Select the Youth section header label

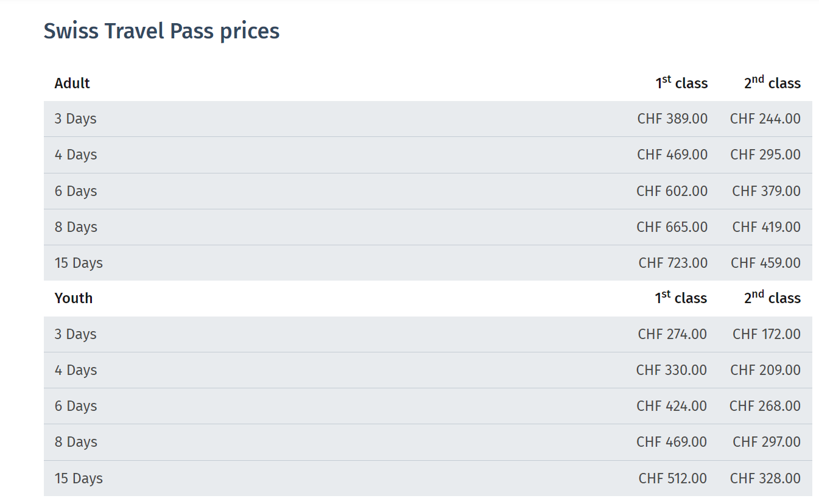click(73, 298)
